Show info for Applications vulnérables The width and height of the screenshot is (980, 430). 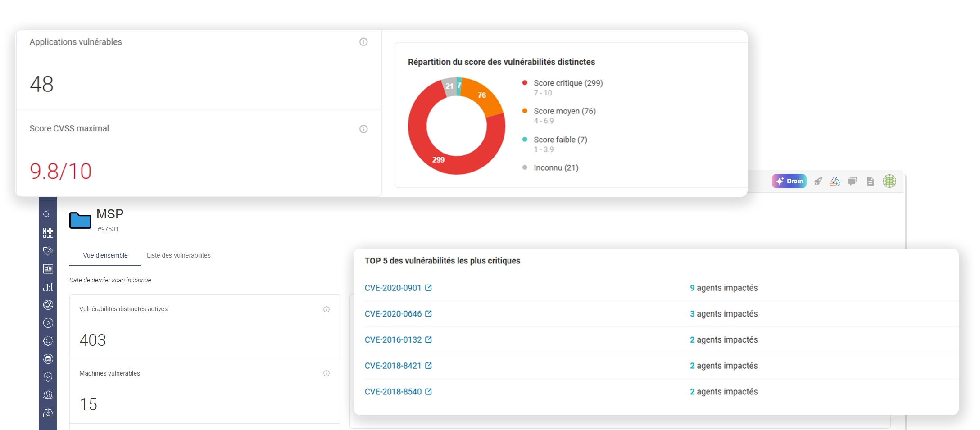[x=363, y=42]
